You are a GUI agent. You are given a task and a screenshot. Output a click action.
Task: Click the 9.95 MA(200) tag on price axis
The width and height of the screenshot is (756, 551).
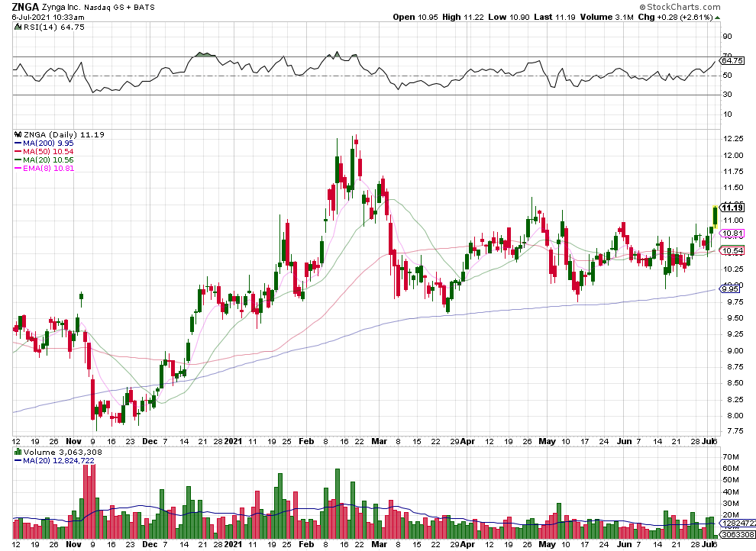(729, 289)
